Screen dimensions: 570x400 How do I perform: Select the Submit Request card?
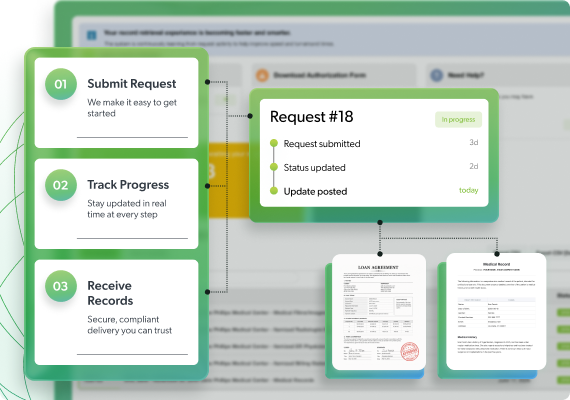116,103
